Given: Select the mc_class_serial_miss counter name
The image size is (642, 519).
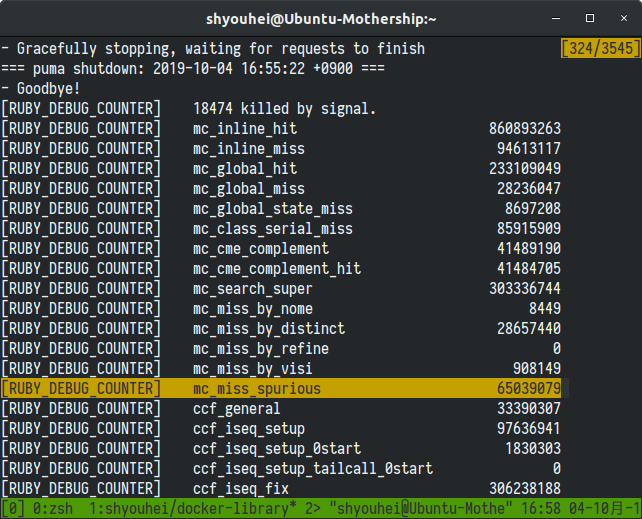Looking at the screenshot, I should click(x=273, y=228).
